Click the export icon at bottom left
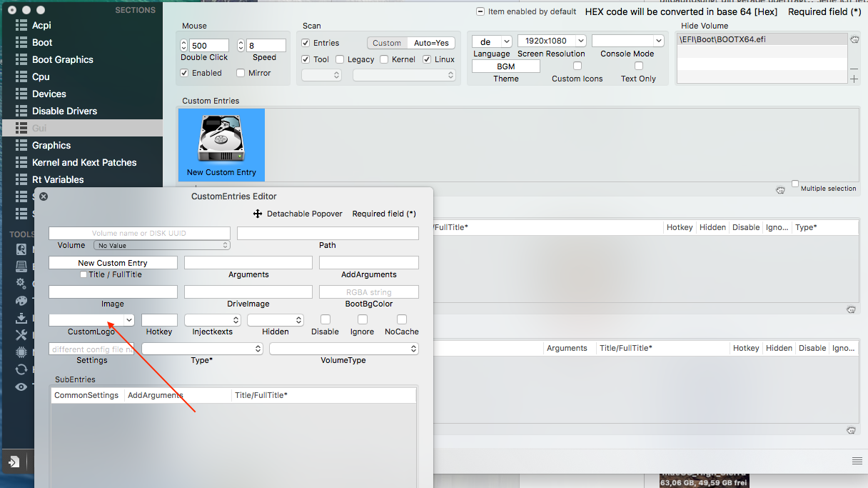Screen dimensions: 868x488 coord(13,462)
